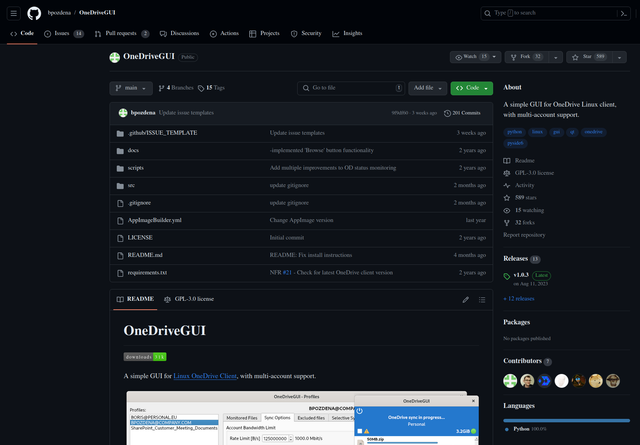This screenshot has height=445, width=640.
Task: Click the Type / to search box
Action: click(x=549, y=13)
